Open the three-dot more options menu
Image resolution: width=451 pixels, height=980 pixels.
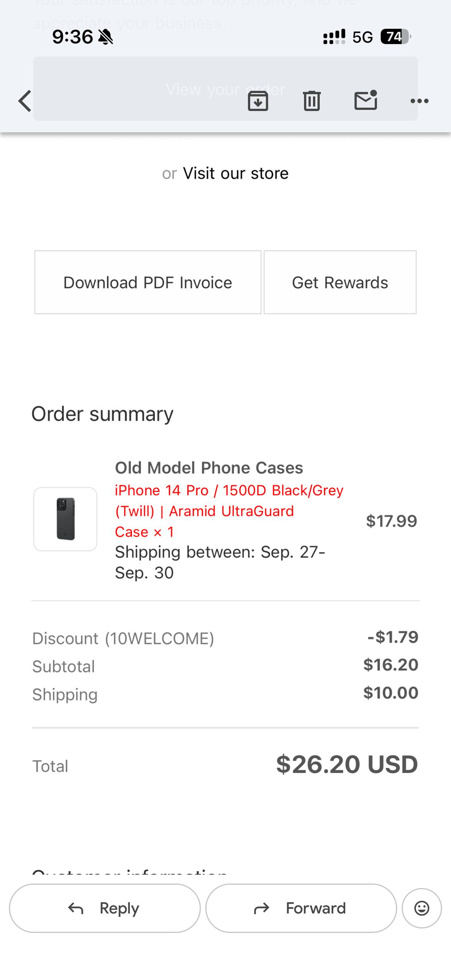419,101
